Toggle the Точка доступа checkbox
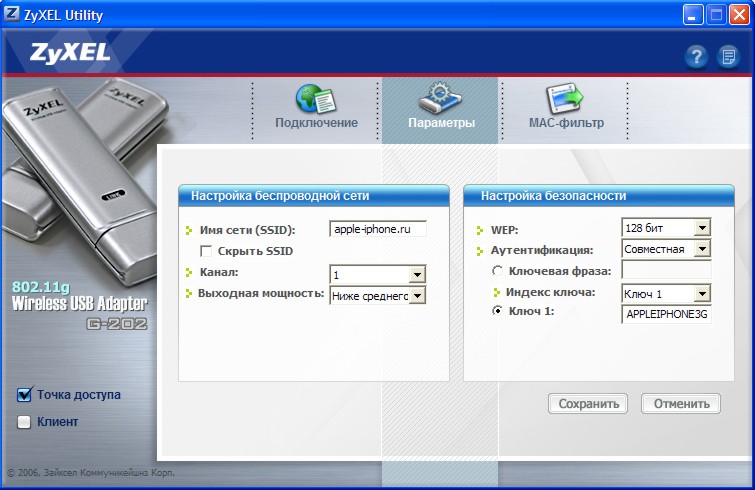 (x=24, y=395)
